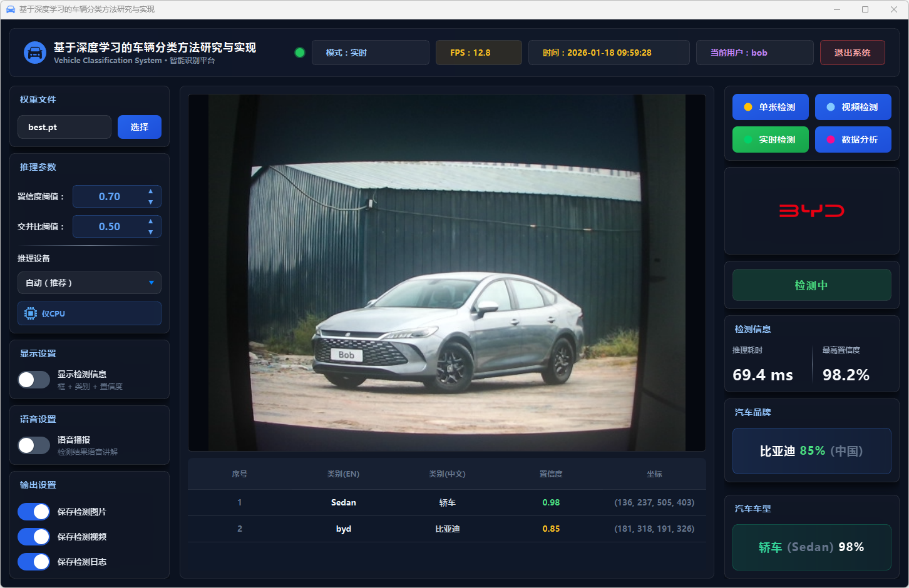Switch to 实时检测 mode
Viewport: 909px width, 588px height.
pos(771,139)
